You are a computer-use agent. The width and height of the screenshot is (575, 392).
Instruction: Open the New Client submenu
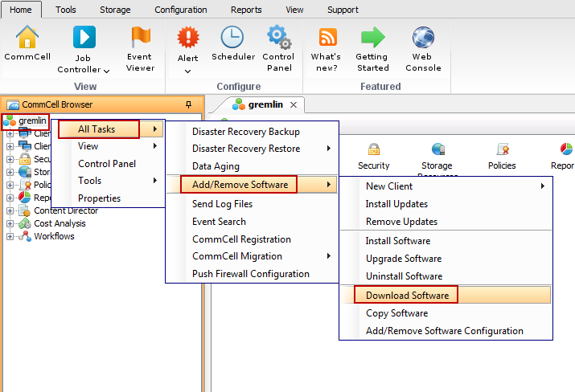tap(388, 186)
